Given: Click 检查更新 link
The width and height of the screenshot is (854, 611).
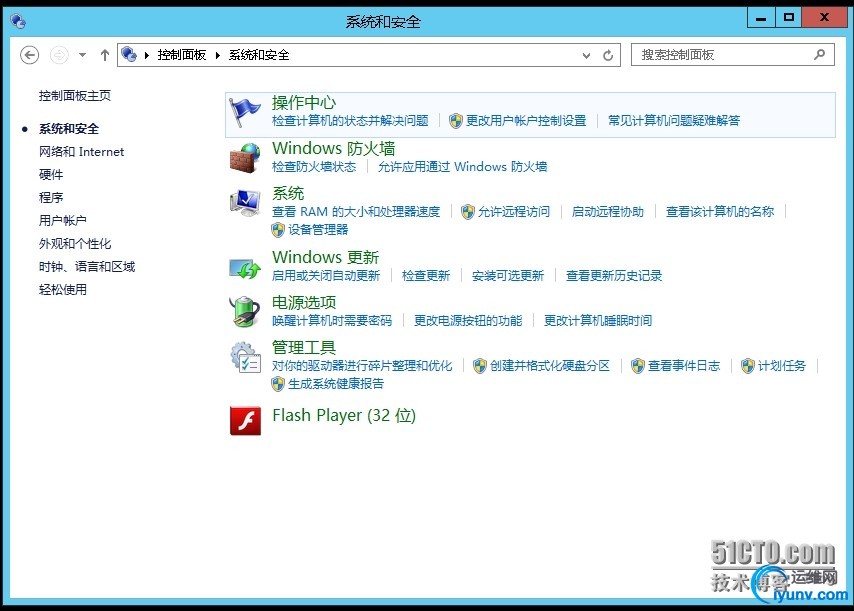Looking at the screenshot, I should (x=426, y=276).
